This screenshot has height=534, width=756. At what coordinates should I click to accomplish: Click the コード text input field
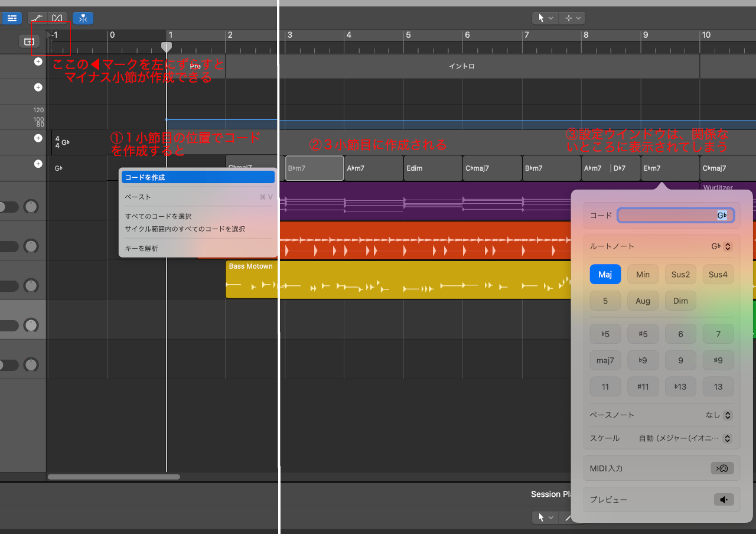676,216
